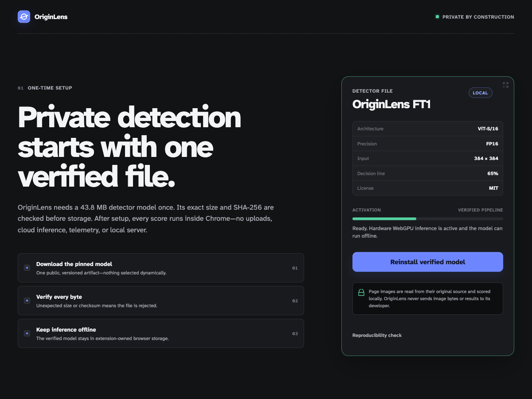The width and height of the screenshot is (532, 399).
Task: Click the LOCAL badge
Action: [480, 93]
